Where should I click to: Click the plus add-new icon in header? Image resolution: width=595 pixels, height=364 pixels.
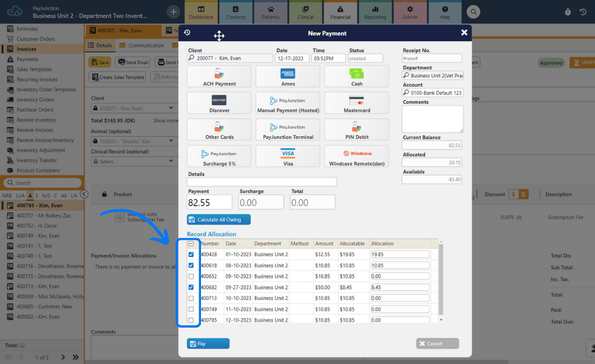pos(173,12)
